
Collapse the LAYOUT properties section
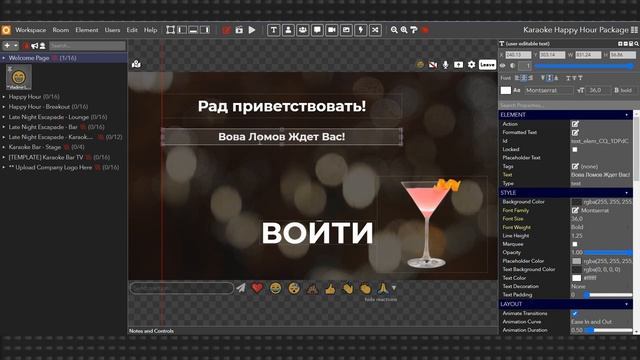click(x=627, y=304)
